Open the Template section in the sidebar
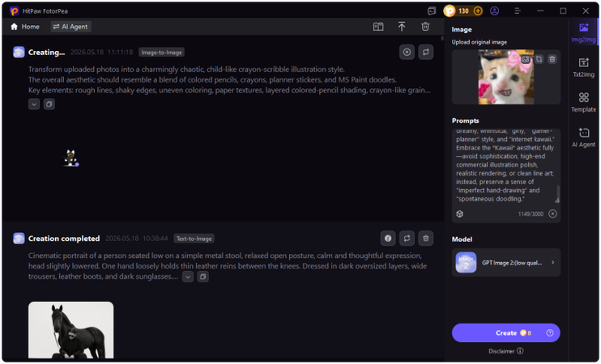Viewport: 601px width, 364px height. (583, 102)
